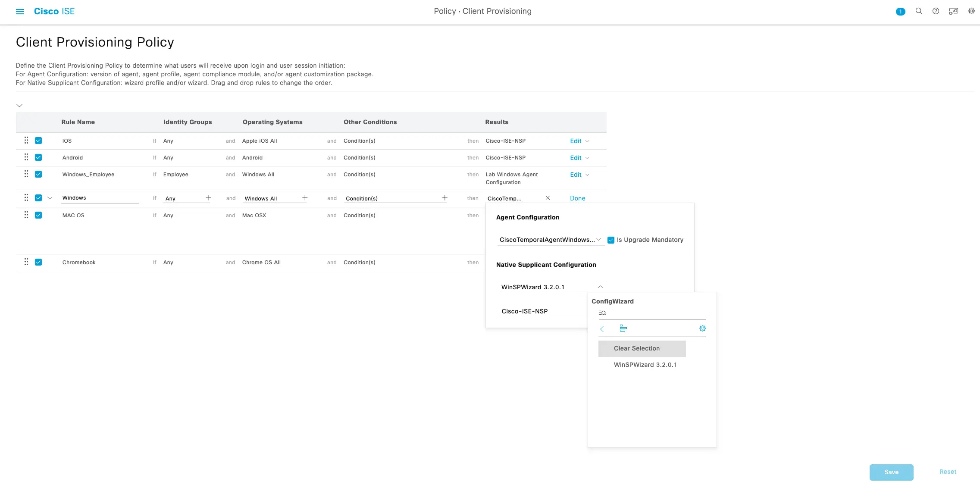
Task: Click Edit for Windows_Employee rule
Action: pos(576,175)
